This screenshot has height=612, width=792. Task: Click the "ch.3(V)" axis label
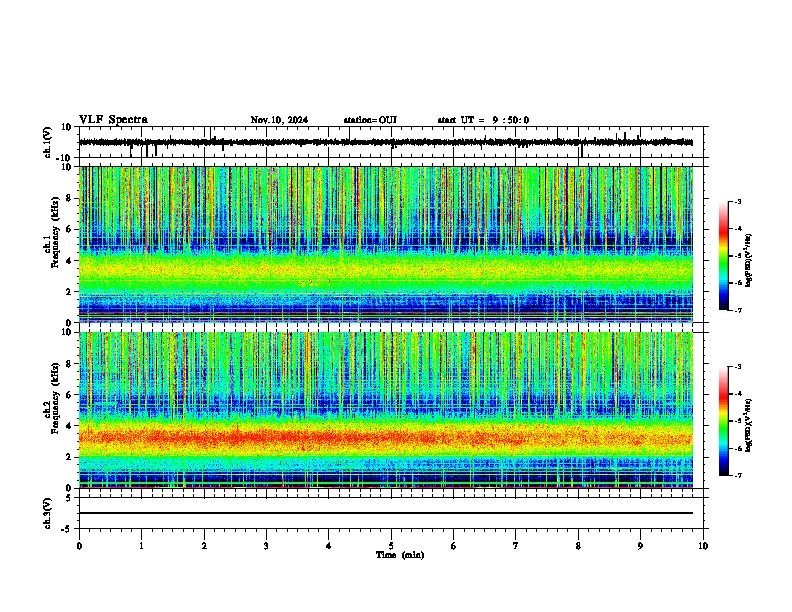(48, 513)
